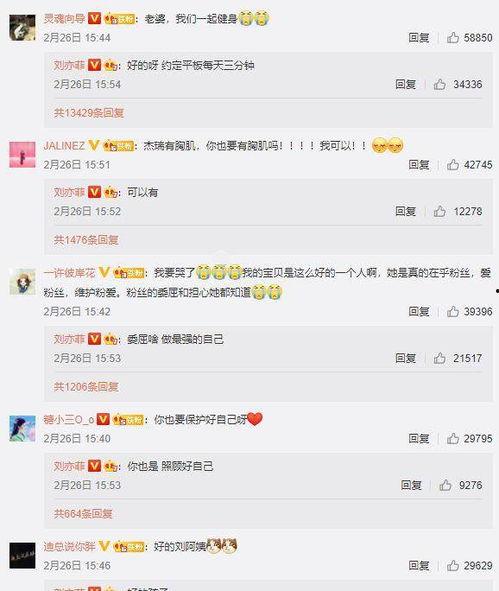The height and width of the screenshot is (591, 499).
Task: Reply (回复) to 灵魂向导's comment
Action: click(x=419, y=38)
